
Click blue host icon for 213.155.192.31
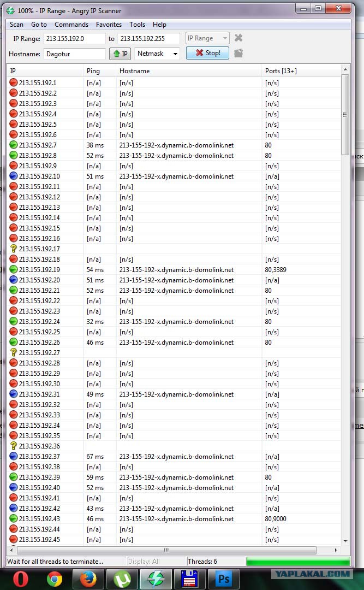14,394
